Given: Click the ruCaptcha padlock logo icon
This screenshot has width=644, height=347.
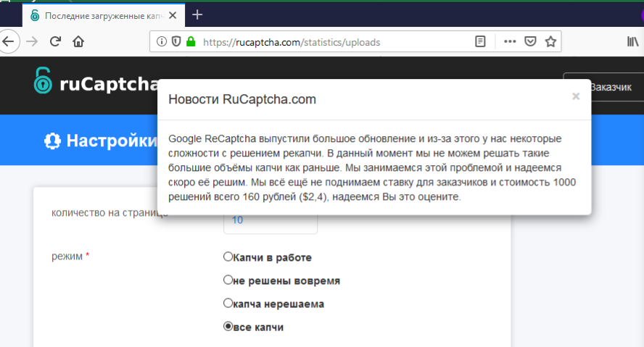Looking at the screenshot, I should point(43,80).
